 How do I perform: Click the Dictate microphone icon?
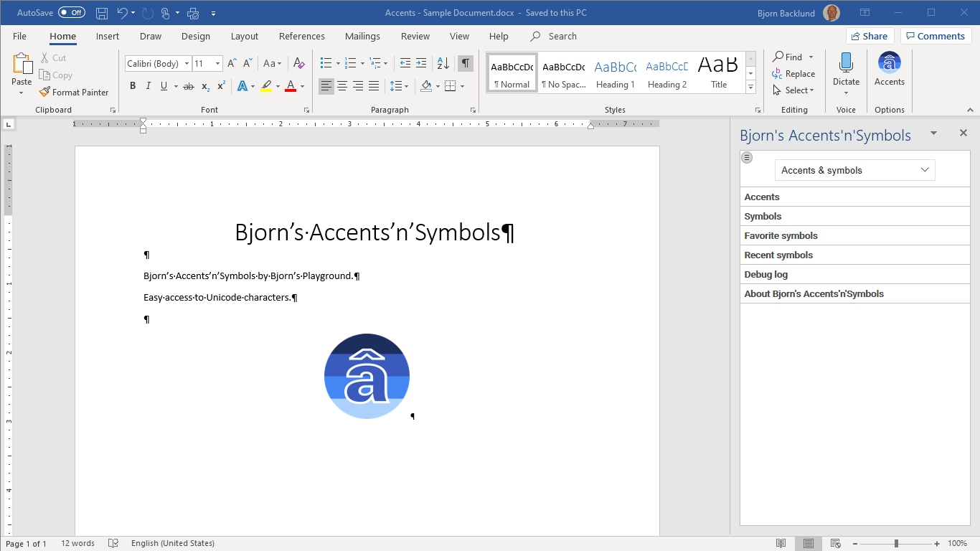click(x=846, y=63)
